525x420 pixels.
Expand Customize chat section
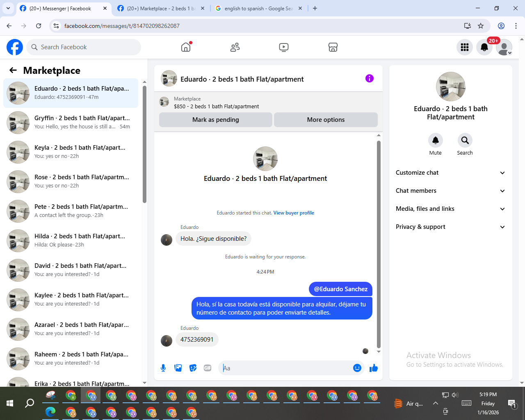click(x=450, y=173)
